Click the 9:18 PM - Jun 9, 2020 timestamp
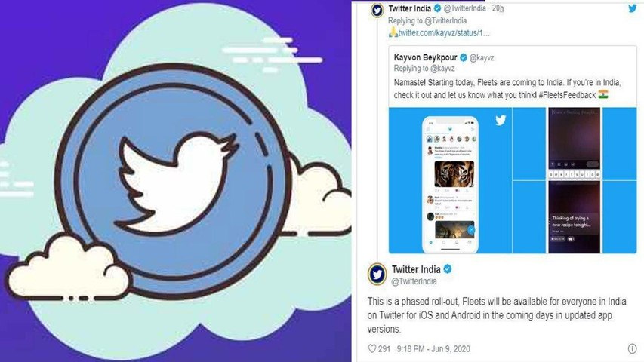 (433, 349)
